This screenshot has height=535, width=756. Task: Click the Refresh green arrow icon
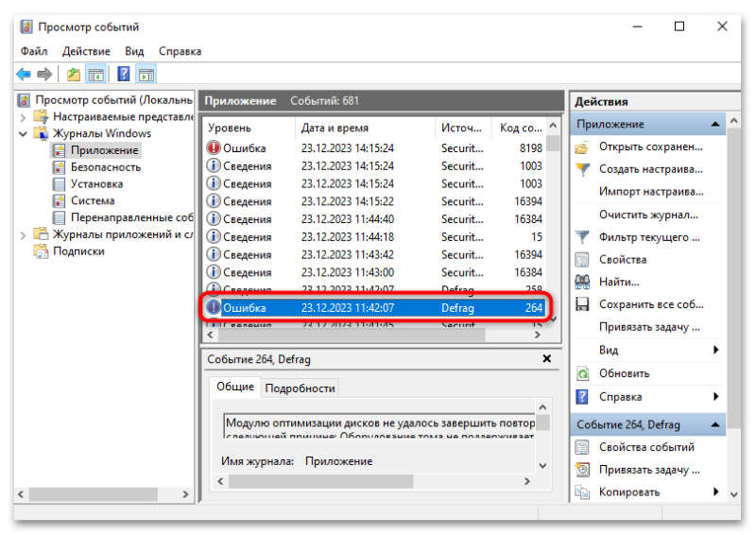point(582,373)
